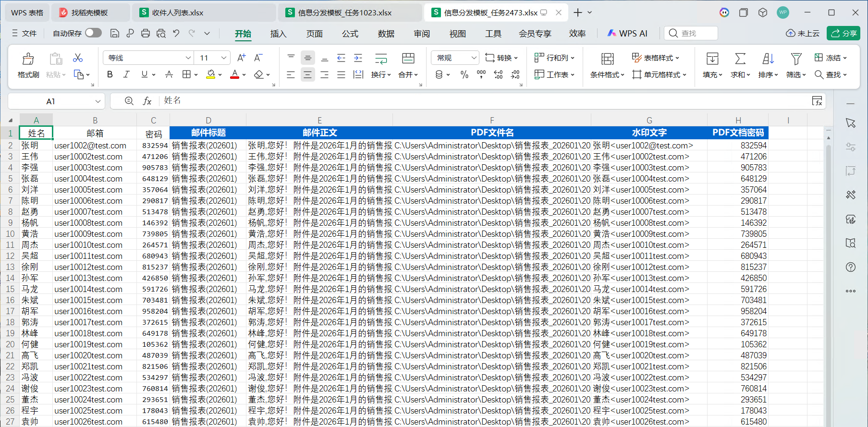Toggle center horizontal alignment
Screen dimensions: 868x427
[307, 74]
